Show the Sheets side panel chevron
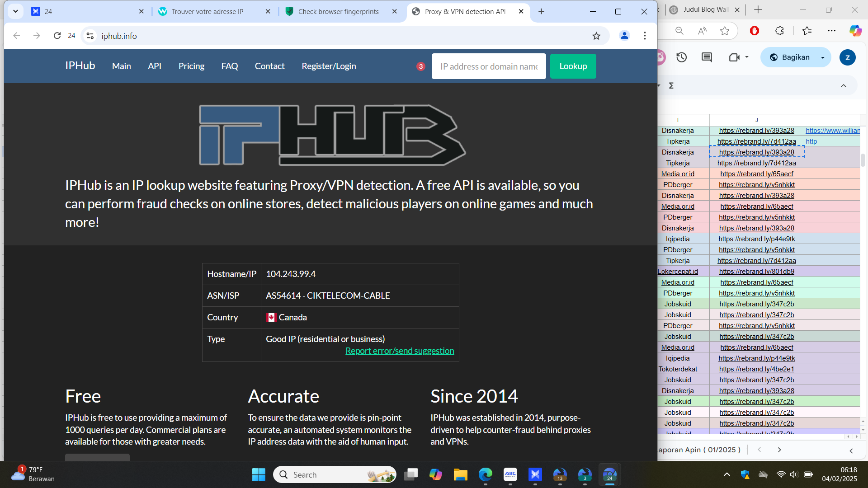 (851, 450)
